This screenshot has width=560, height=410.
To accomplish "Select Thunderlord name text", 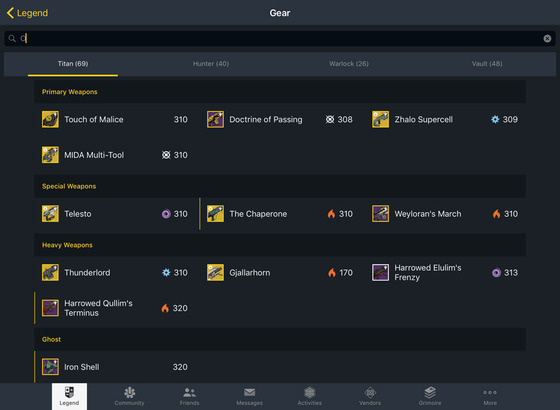I will click(x=87, y=272).
